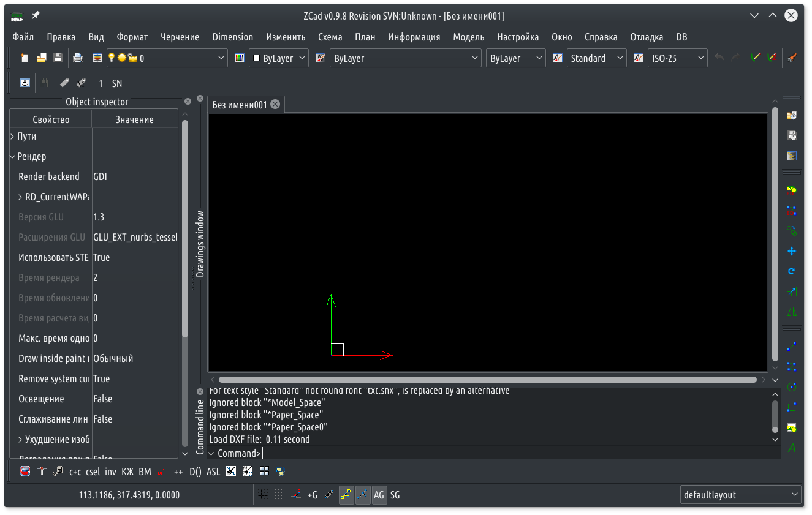Screen dimensions: 812x515
Task: Select the rotate tool in right toolbar
Action: click(x=792, y=271)
